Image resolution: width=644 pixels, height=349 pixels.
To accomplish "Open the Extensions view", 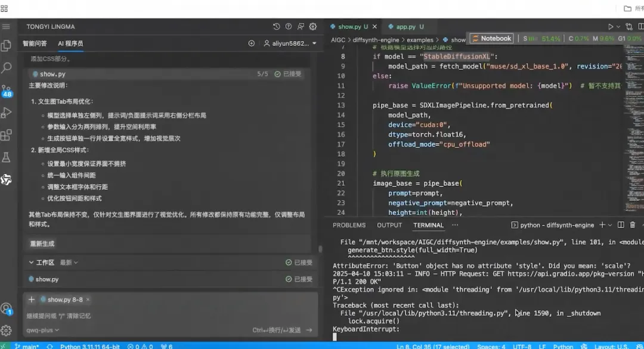I will pos(6,135).
